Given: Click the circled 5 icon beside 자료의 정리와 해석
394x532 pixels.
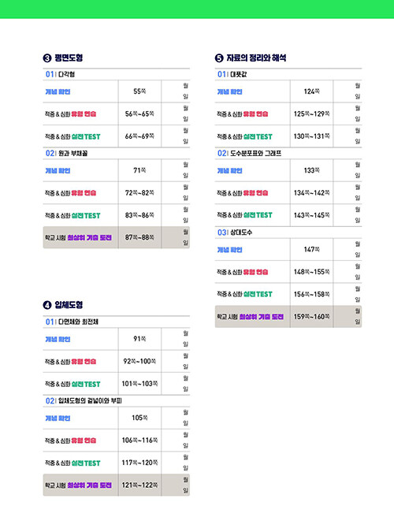Looking at the screenshot, I should [219, 58].
